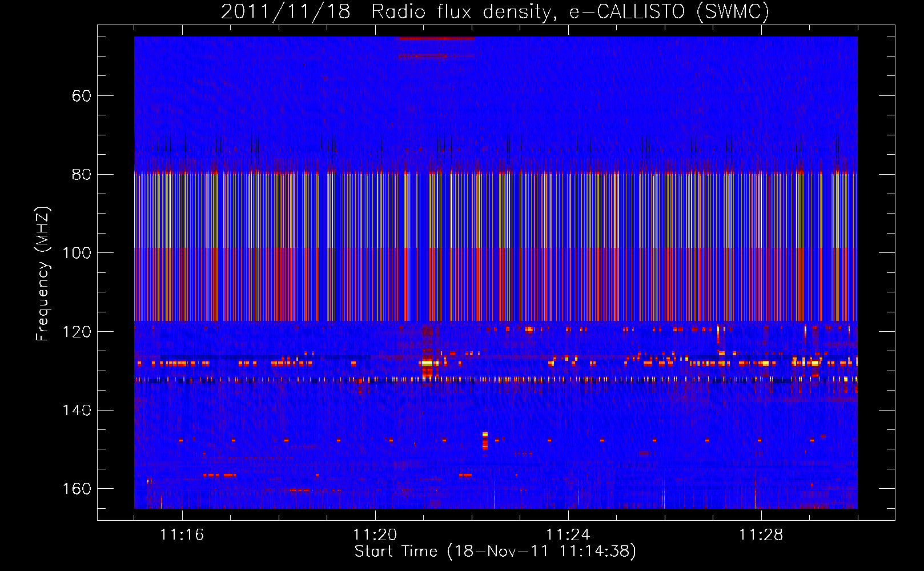The height and width of the screenshot is (571, 924).
Task: Click the 100 frequency tick label
Action: click(x=77, y=253)
